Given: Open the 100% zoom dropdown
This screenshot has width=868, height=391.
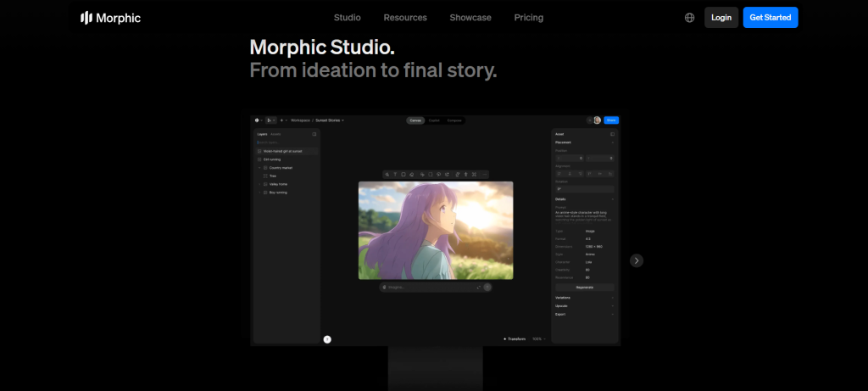Looking at the screenshot, I should click(538, 339).
